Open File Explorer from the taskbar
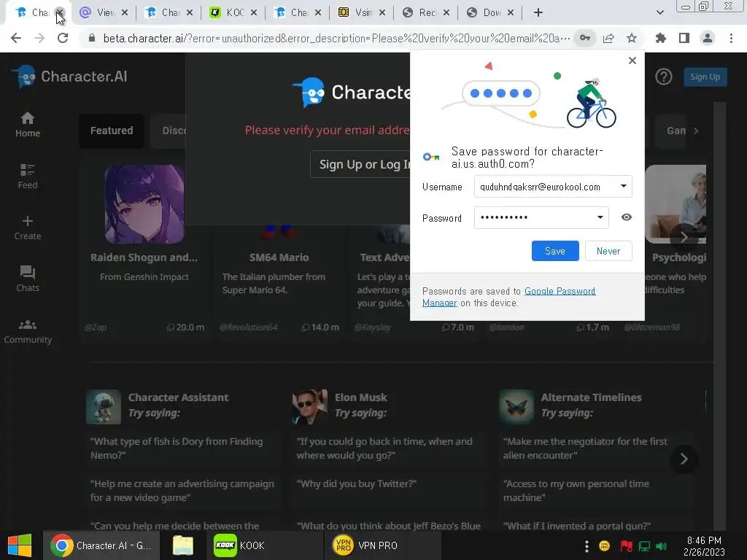This screenshot has height=560, width=747. tap(182, 545)
